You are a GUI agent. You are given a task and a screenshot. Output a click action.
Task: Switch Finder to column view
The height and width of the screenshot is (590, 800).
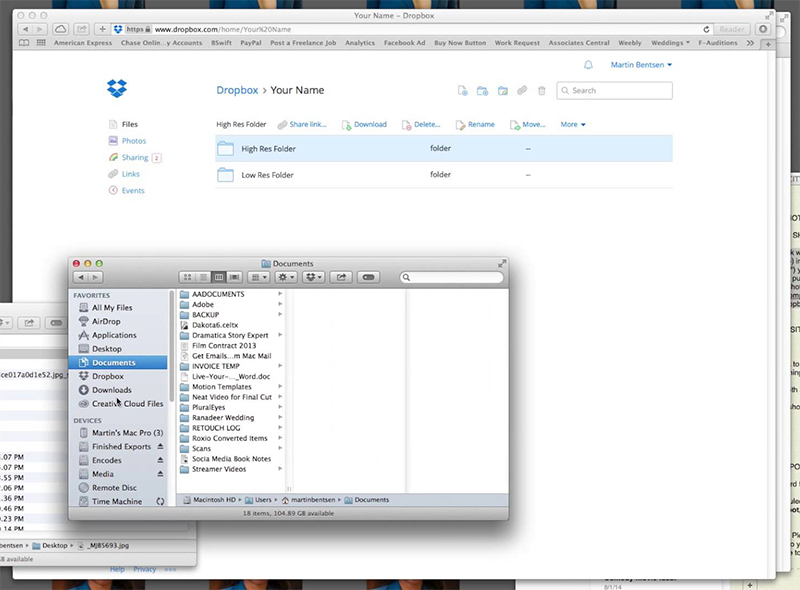(219, 277)
